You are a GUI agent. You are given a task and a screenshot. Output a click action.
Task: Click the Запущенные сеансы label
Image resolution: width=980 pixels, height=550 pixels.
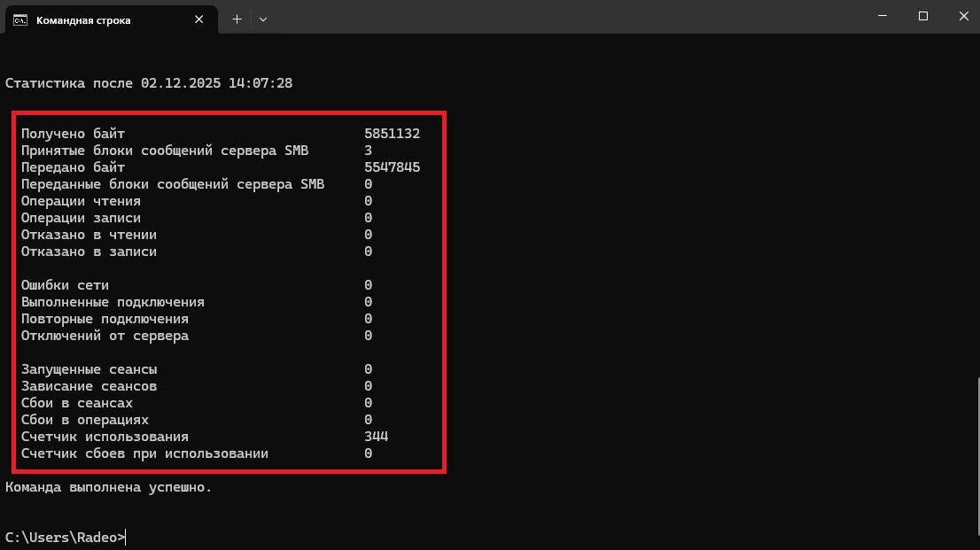tap(89, 369)
